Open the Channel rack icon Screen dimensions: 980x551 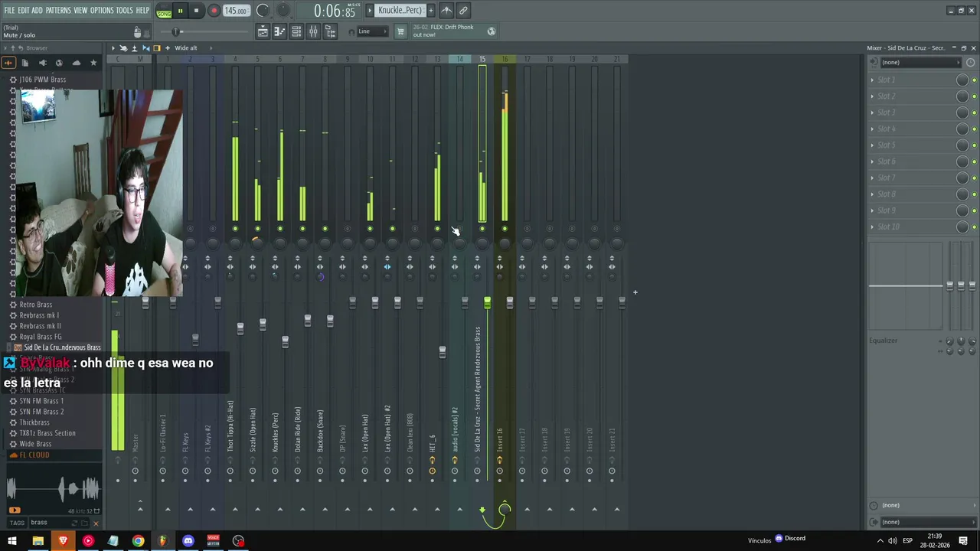[x=296, y=31]
